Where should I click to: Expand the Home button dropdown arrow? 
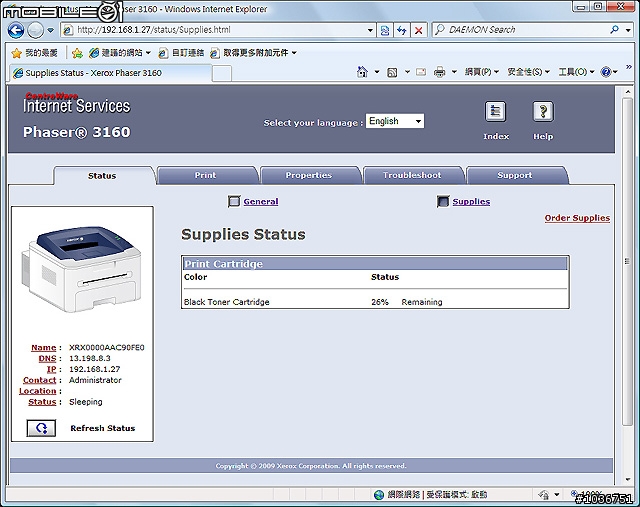tap(377, 72)
